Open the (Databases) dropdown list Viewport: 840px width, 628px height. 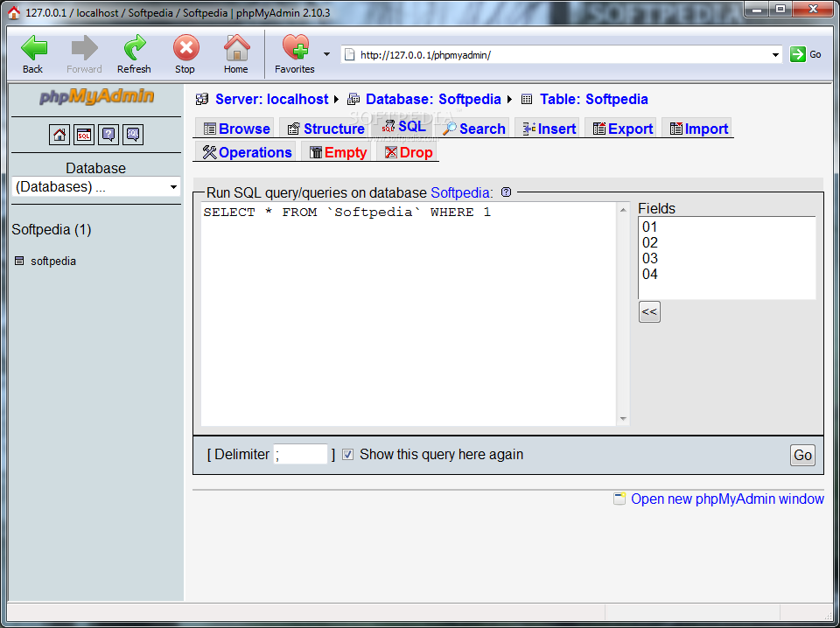[x=96, y=187]
